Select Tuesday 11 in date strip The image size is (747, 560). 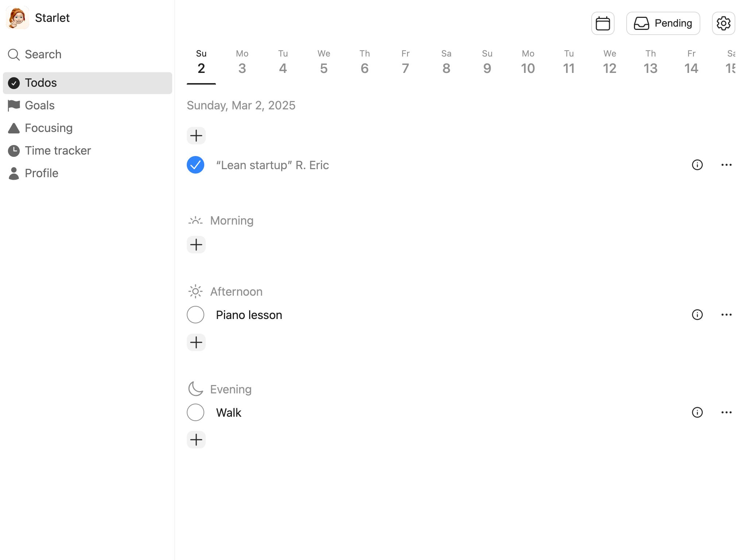pyautogui.click(x=569, y=62)
